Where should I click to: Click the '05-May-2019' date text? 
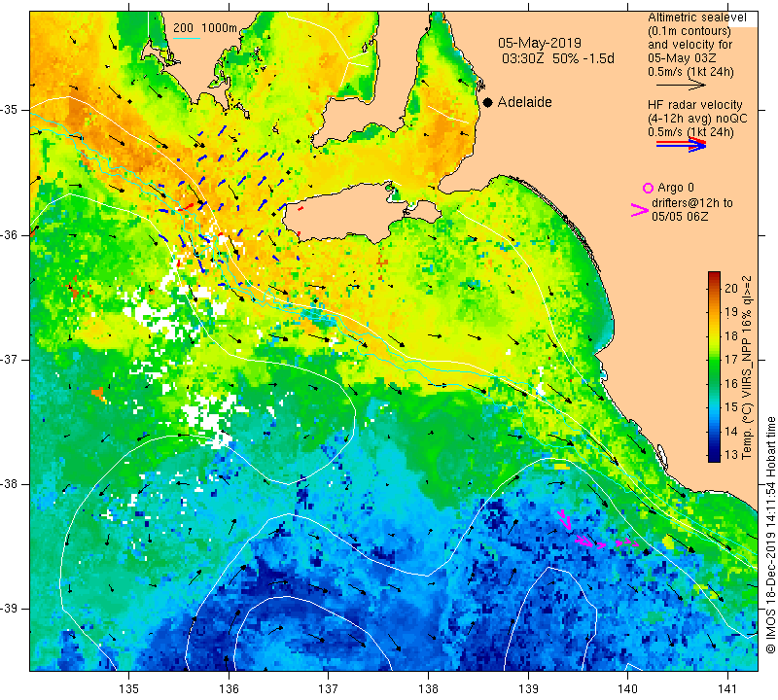pyautogui.click(x=540, y=43)
